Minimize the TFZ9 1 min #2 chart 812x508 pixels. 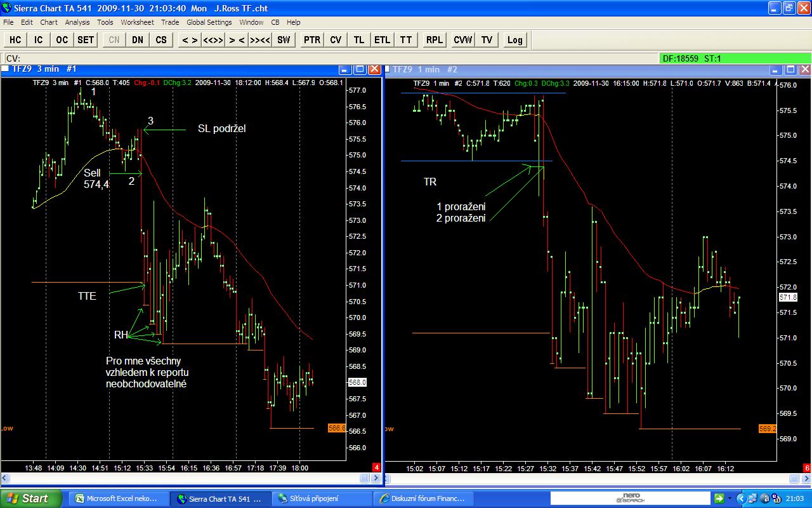click(x=775, y=69)
